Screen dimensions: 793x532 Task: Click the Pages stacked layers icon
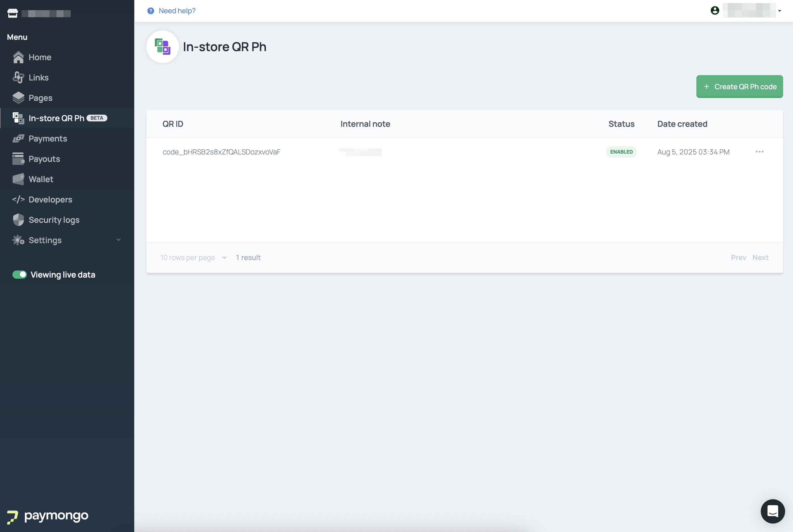(18, 98)
